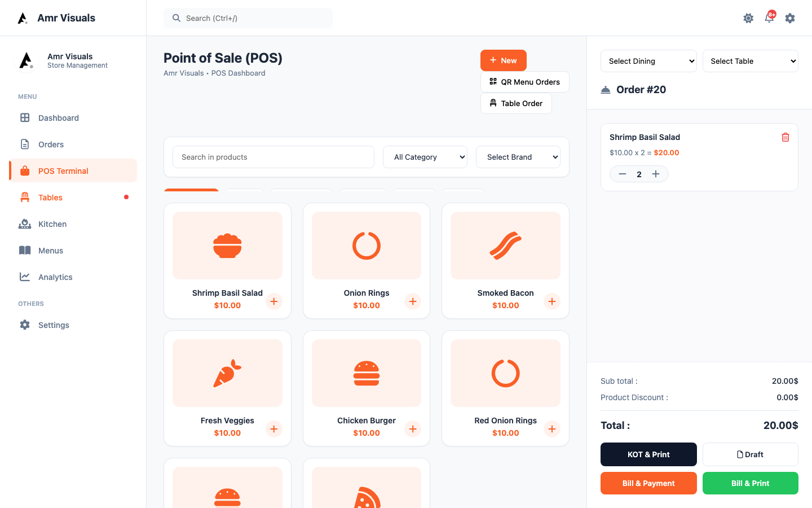Click the Shrimp Basil Salad product image
Viewport: 812px width, 508px height.
click(x=227, y=246)
